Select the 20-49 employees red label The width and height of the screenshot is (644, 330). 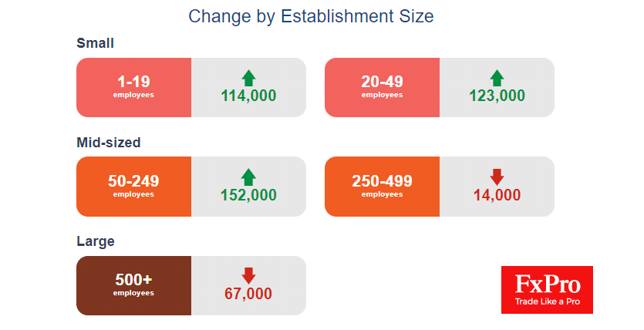pos(382,88)
